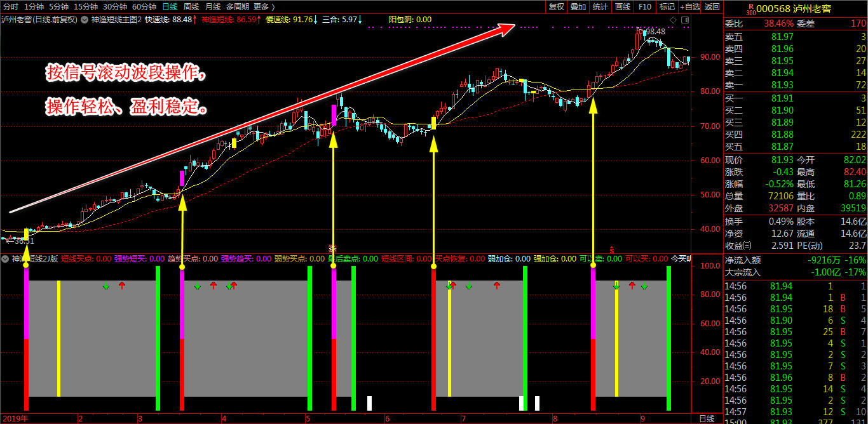The image size is (868, 424).
Task: Open the 画线 drawing tools
Action: [623, 6]
